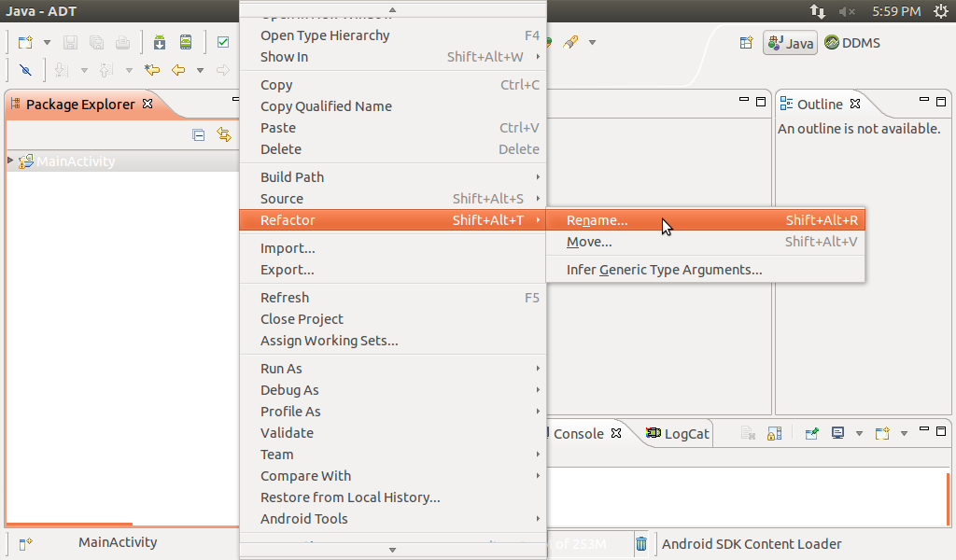This screenshot has width=956, height=560.
Task: Toggle Link with Editor in Package Explorer
Action: pyautogui.click(x=224, y=134)
